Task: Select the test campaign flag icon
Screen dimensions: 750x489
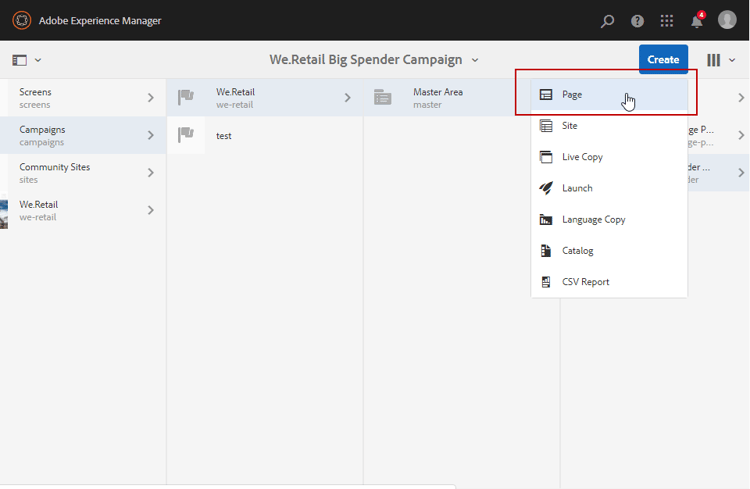Action: (186, 135)
